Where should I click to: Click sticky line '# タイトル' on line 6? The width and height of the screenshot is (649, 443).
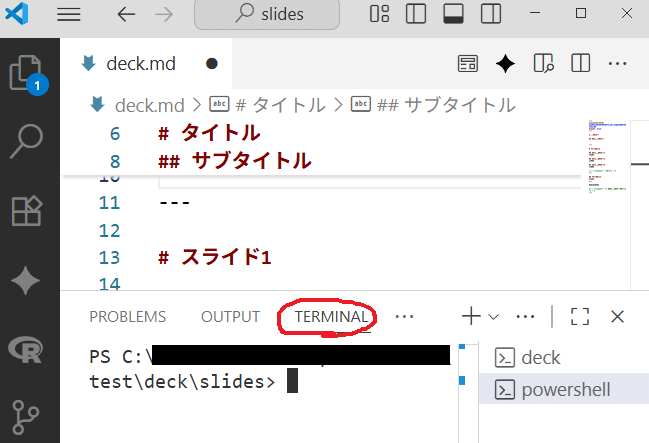pyautogui.click(x=209, y=133)
